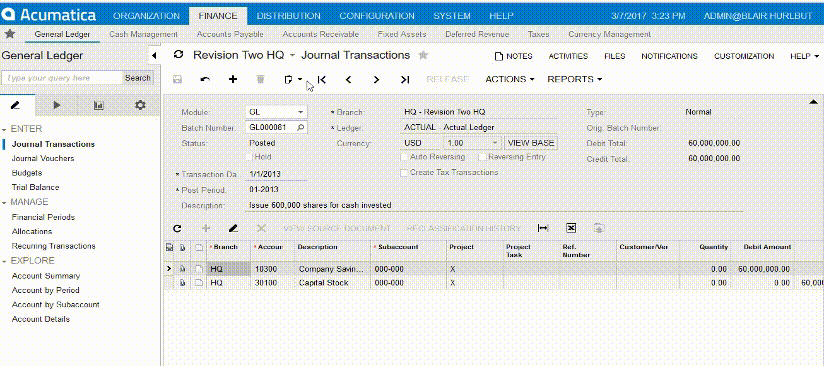This screenshot has height=366, width=824.
Task: Open the Configuration menu
Action: coord(377,16)
